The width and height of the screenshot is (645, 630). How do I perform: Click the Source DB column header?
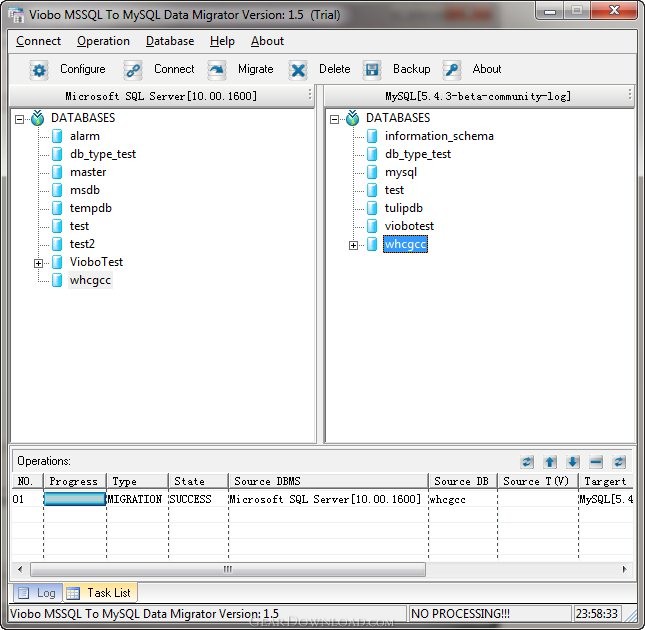point(463,481)
